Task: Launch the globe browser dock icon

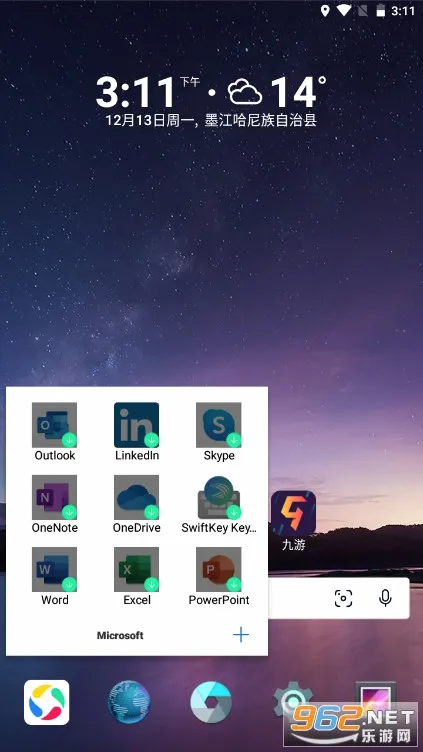Action: click(x=129, y=702)
